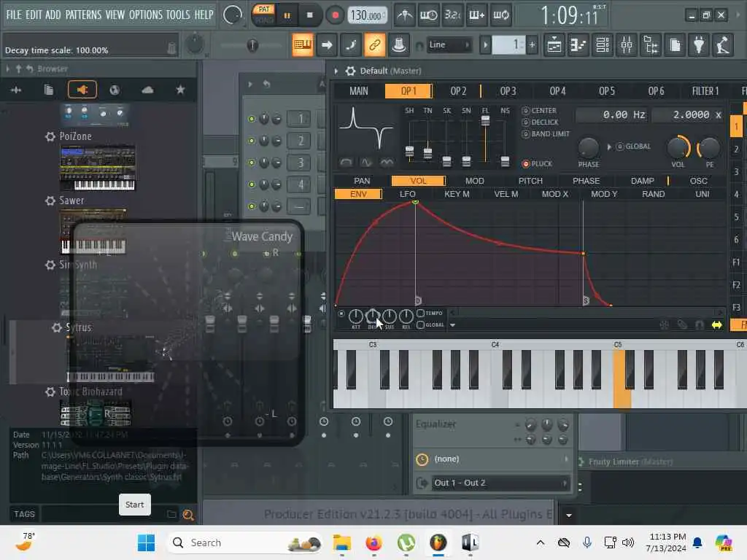Toggle channel 3 mute LED
The width and height of the screenshot is (747, 560).
[252, 163]
